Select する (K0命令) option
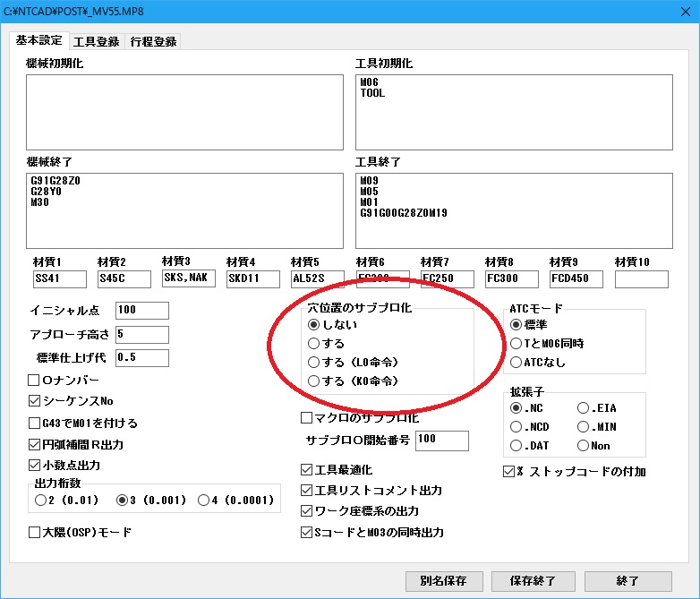This screenshot has width=700, height=599. tap(314, 381)
